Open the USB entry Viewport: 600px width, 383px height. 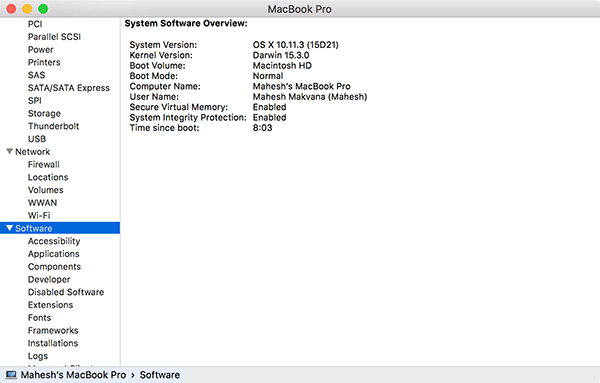click(37, 139)
